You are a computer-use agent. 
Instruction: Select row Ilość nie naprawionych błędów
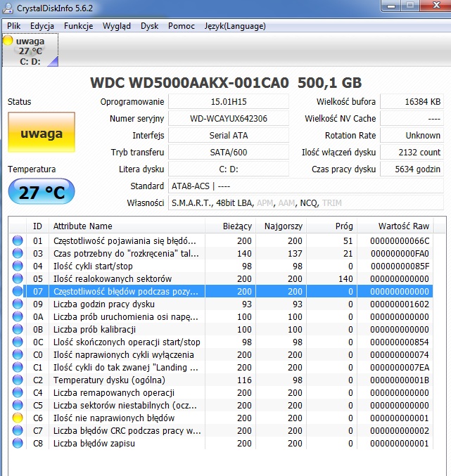pos(221,418)
